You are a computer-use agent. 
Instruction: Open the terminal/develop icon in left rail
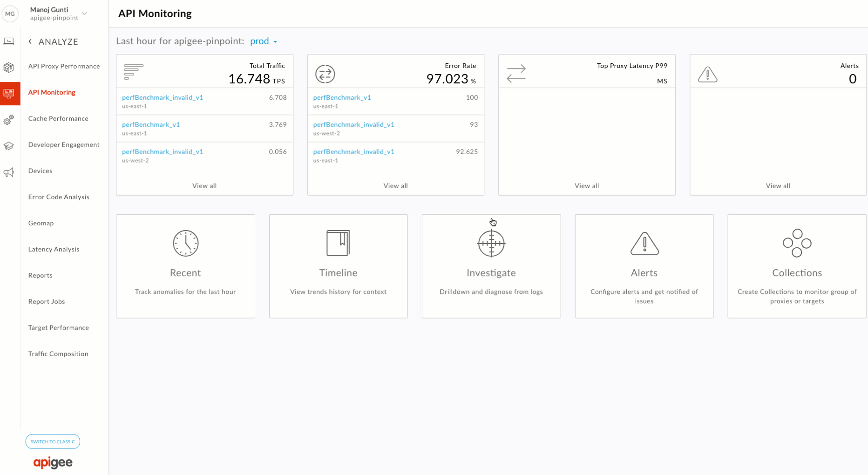click(x=9, y=42)
